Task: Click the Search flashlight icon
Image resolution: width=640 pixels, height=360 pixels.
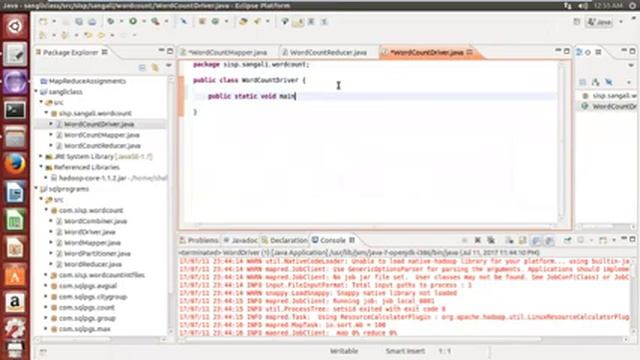Action: 257,21
